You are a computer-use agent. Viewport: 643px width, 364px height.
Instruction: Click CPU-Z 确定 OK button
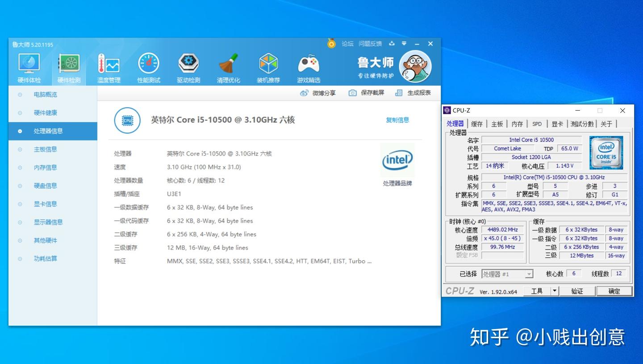point(614,291)
